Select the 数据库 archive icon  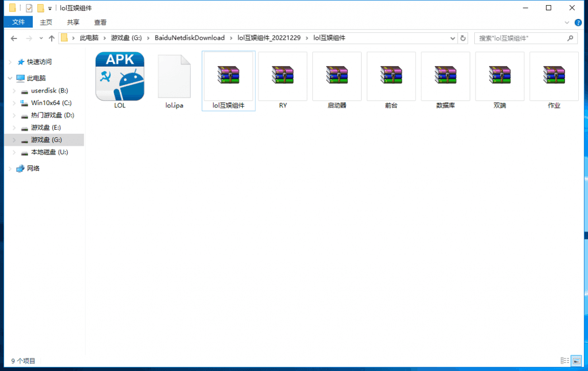[x=446, y=75]
